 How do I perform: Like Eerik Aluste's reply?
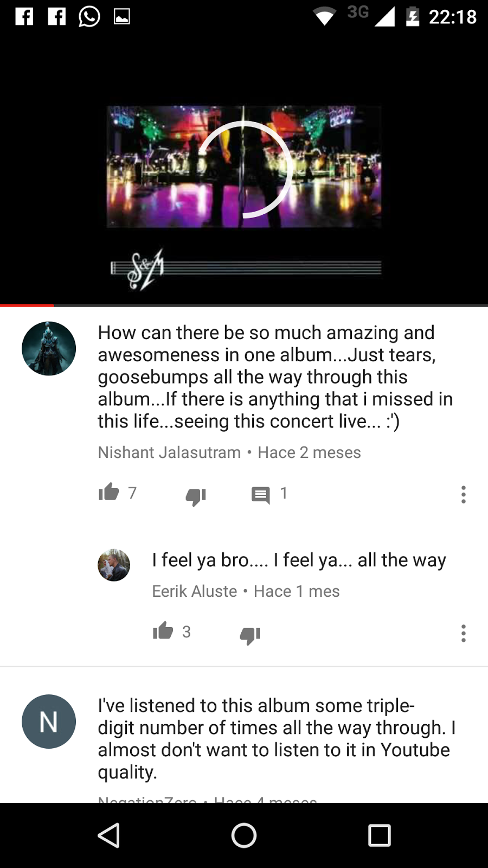pyautogui.click(x=163, y=631)
